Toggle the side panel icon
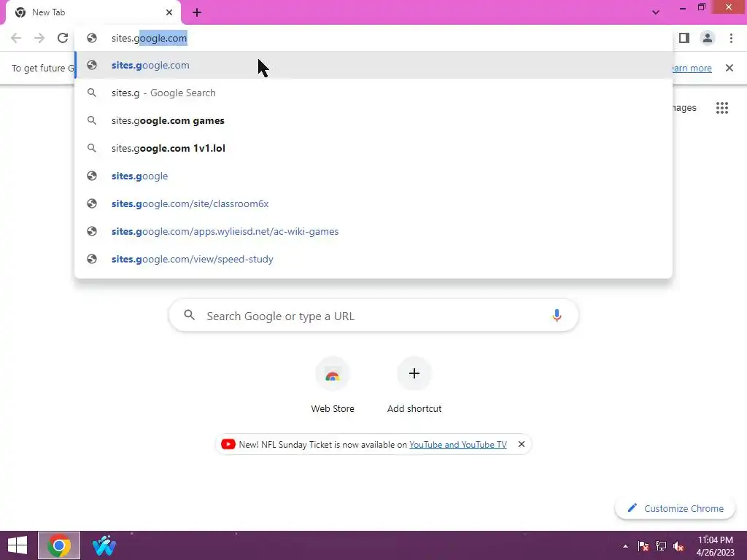 [x=684, y=38]
